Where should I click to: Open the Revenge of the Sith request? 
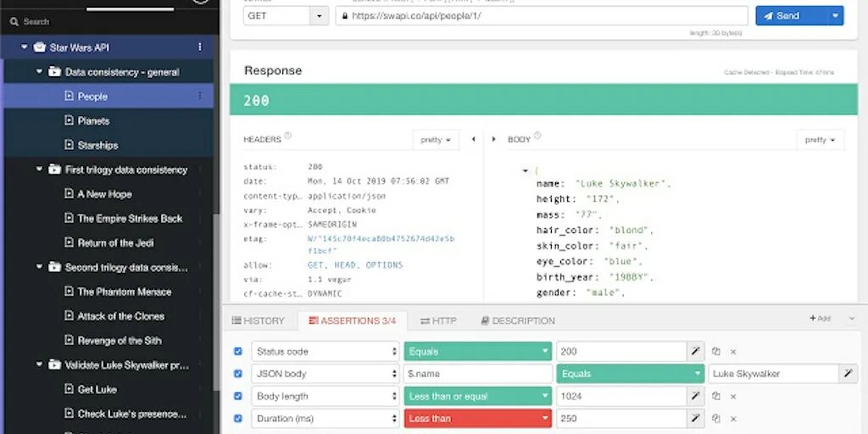(120, 341)
